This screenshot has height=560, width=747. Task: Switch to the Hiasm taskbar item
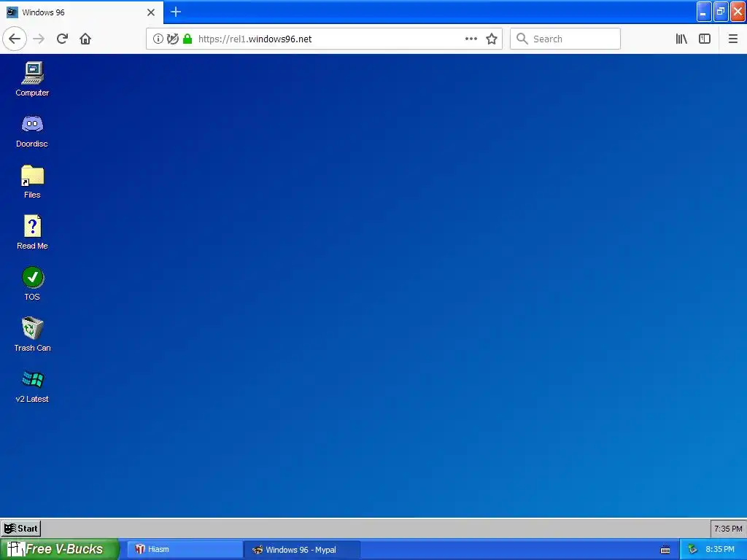point(185,550)
